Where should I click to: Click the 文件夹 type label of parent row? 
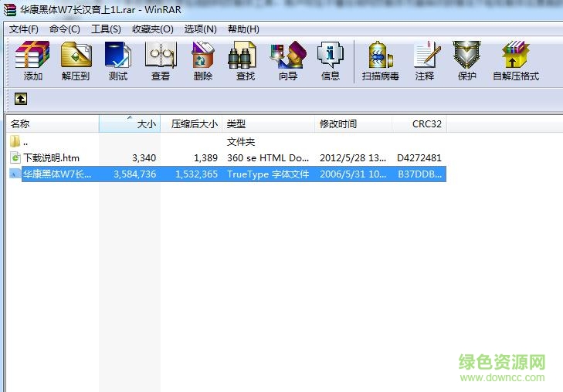[241, 142]
